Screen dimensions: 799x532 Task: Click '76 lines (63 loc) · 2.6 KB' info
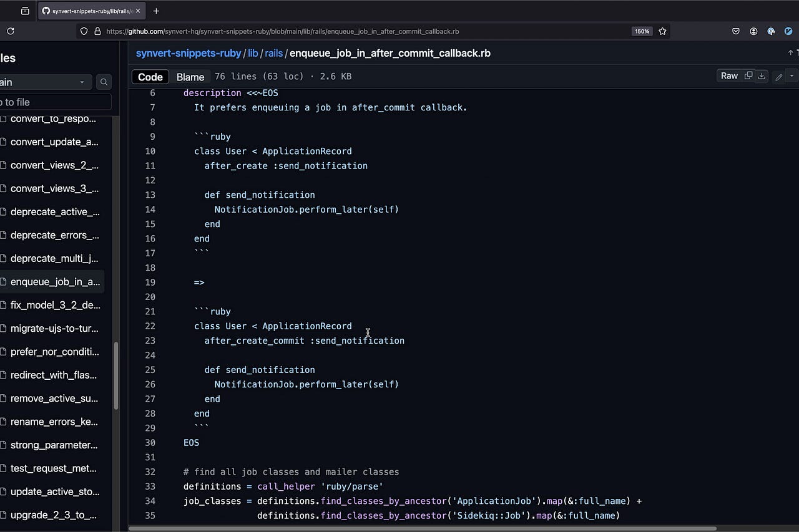pyautogui.click(x=283, y=77)
